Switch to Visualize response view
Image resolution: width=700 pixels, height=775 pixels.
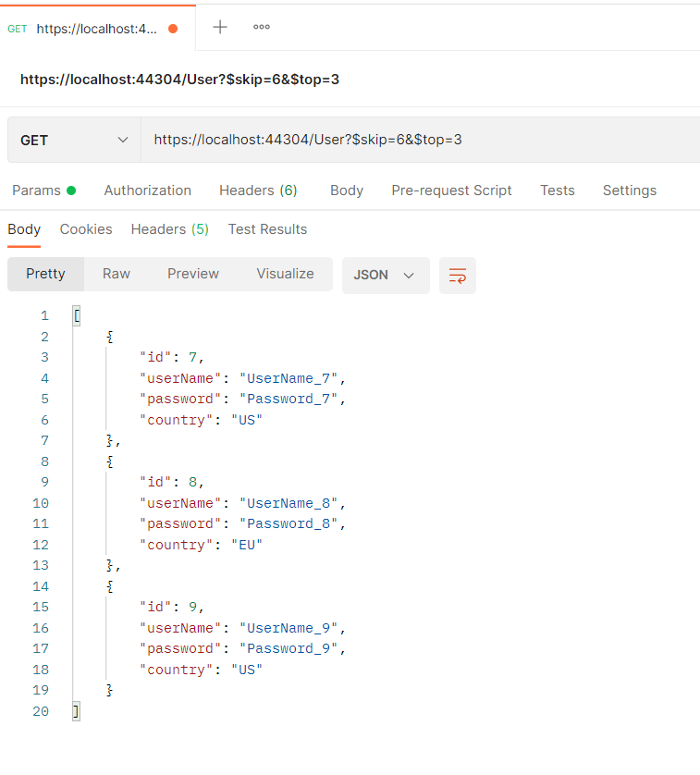(x=285, y=274)
